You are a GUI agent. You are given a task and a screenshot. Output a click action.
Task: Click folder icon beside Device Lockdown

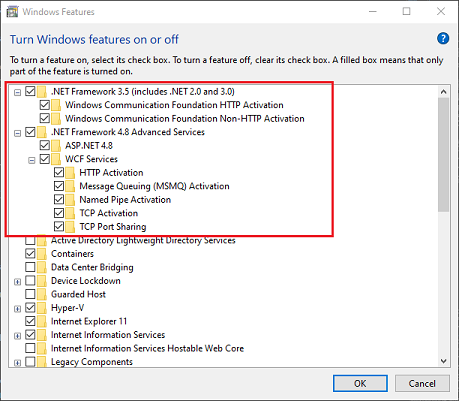coord(42,281)
